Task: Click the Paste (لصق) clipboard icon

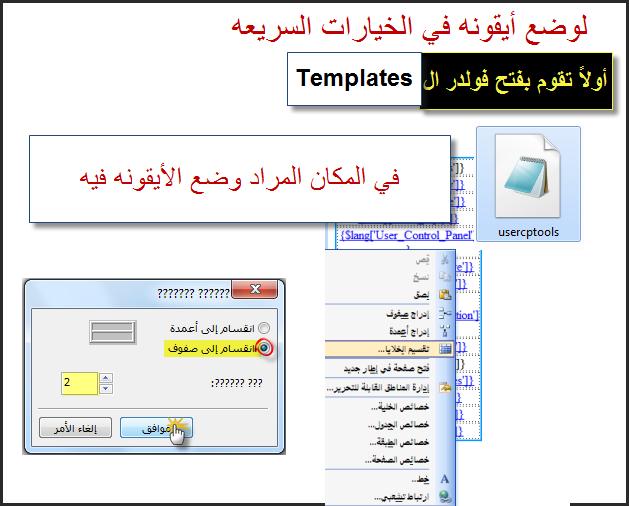Action: click(x=445, y=294)
